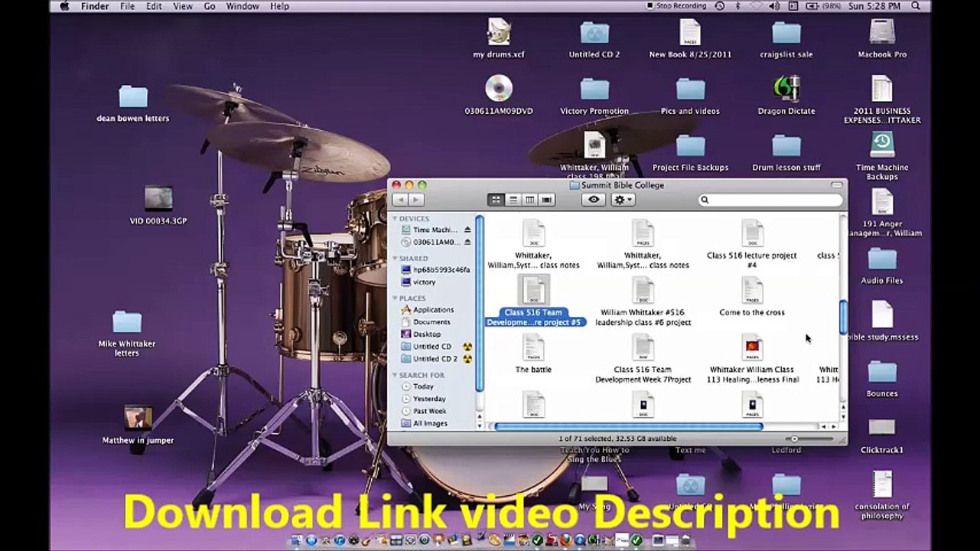Select William Whittaker #516 leadership class file
This screenshot has width=980, height=551.
[x=643, y=302]
